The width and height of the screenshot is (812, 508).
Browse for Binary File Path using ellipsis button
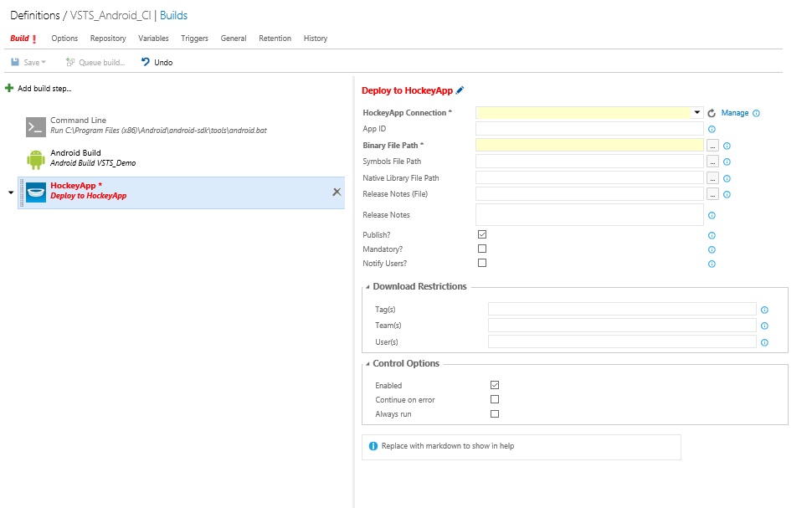tap(712, 146)
